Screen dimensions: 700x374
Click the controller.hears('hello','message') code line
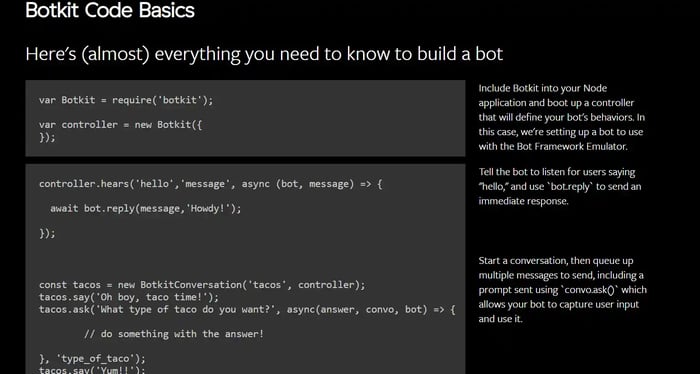point(211,184)
